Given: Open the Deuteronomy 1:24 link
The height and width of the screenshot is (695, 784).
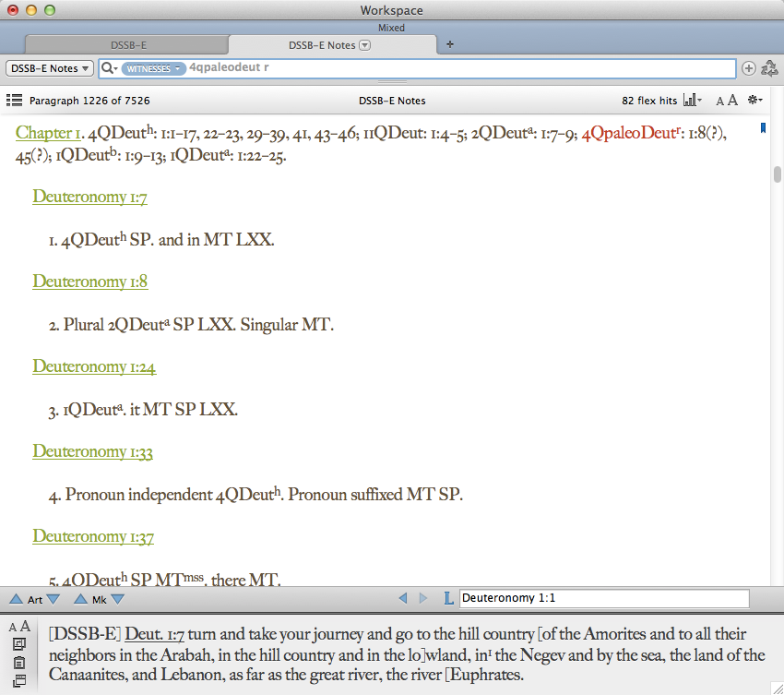Looking at the screenshot, I should click(94, 366).
